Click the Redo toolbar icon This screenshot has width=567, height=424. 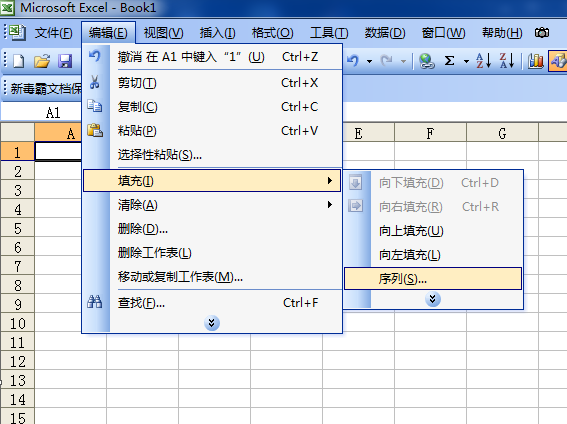[x=387, y=61]
